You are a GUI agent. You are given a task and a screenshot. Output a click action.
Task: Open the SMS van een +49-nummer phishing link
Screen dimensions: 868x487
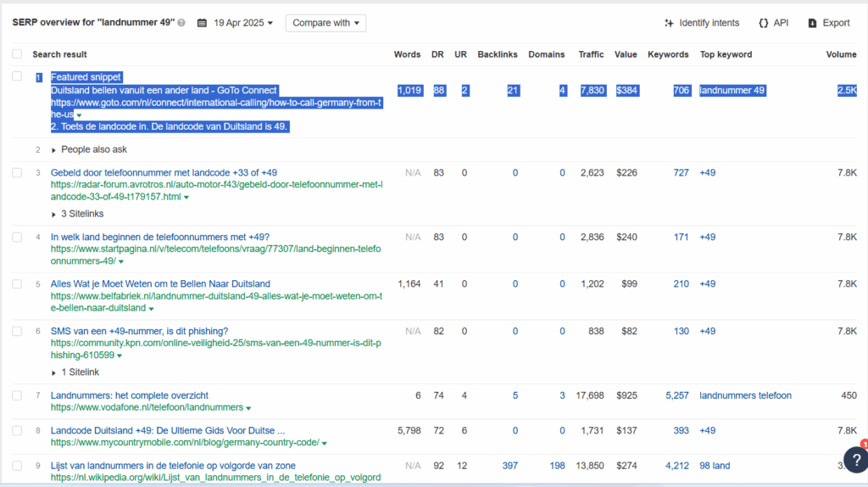[x=140, y=332]
